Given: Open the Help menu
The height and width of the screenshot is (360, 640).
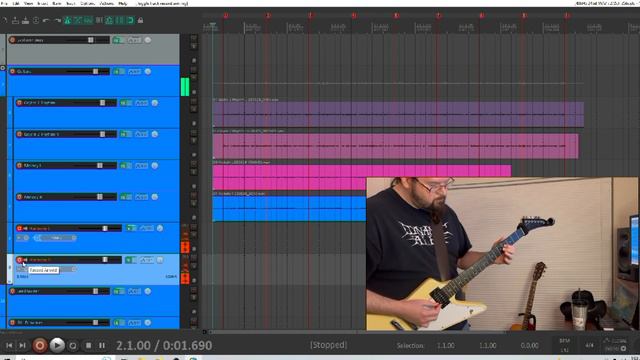Looking at the screenshot, I should (122, 3).
